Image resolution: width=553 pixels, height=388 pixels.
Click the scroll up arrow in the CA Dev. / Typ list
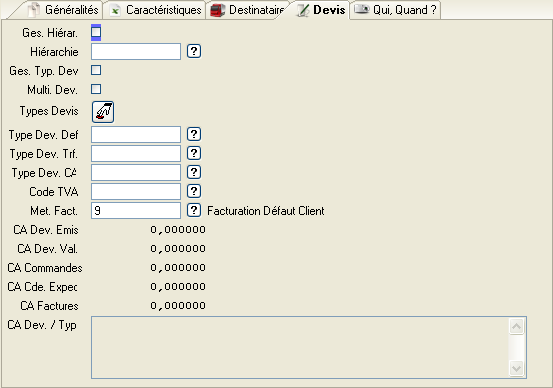click(x=517, y=326)
